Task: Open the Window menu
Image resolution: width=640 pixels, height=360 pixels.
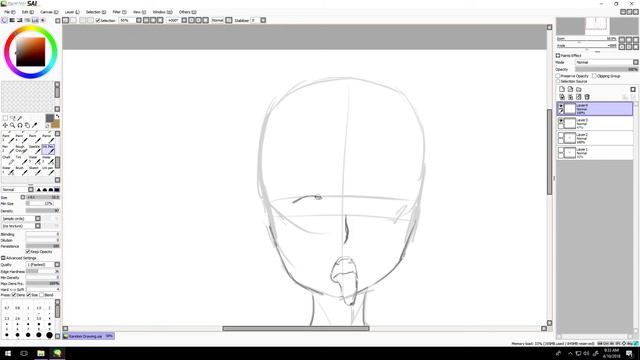Action: click(162, 12)
